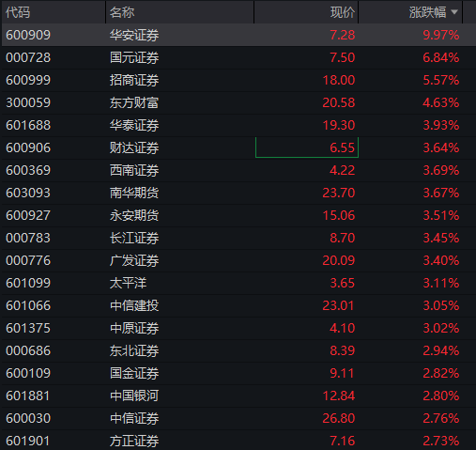This screenshot has height=450, width=476.
Task: Click the 名称 column header
Action: coord(122,12)
